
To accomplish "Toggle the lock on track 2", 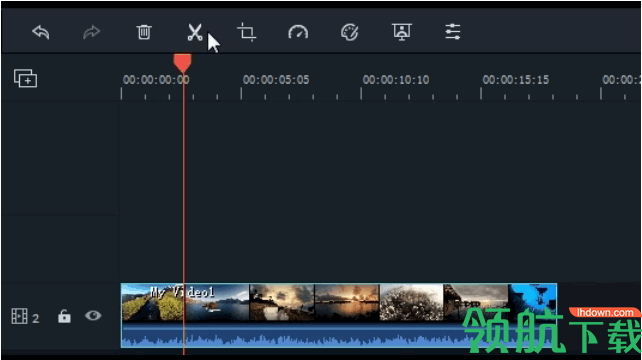I will 64,316.
